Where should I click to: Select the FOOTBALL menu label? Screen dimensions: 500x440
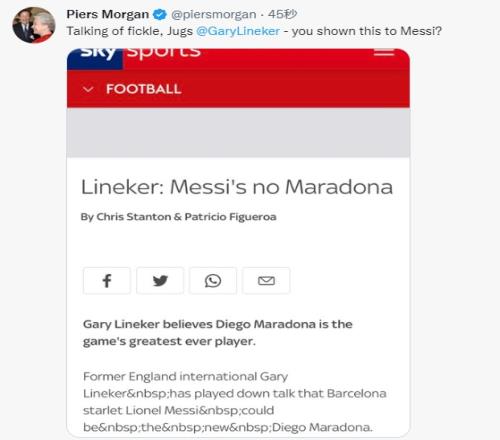(144, 89)
